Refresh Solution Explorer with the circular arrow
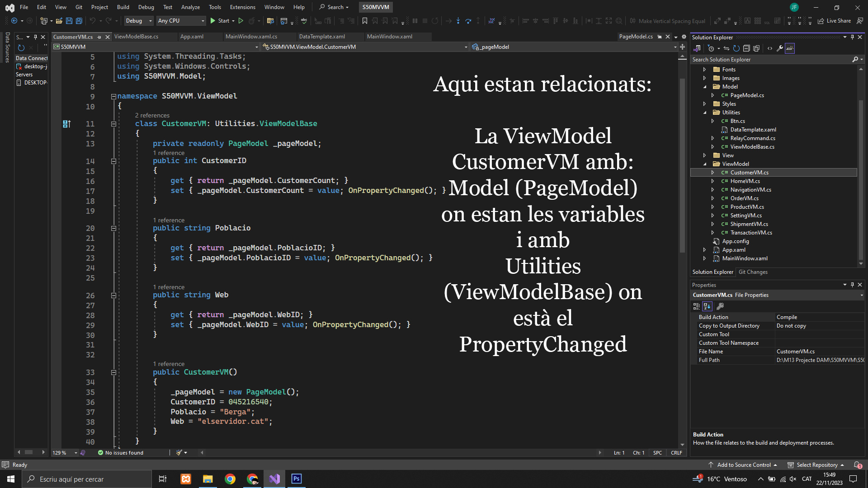Image resolution: width=868 pixels, height=488 pixels. pyautogui.click(x=736, y=48)
